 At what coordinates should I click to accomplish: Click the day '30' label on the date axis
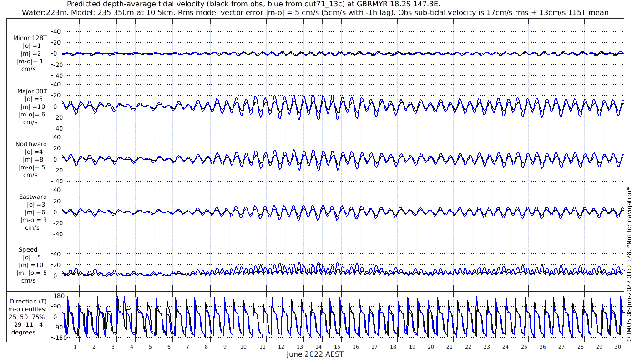[x=617, y=347]
